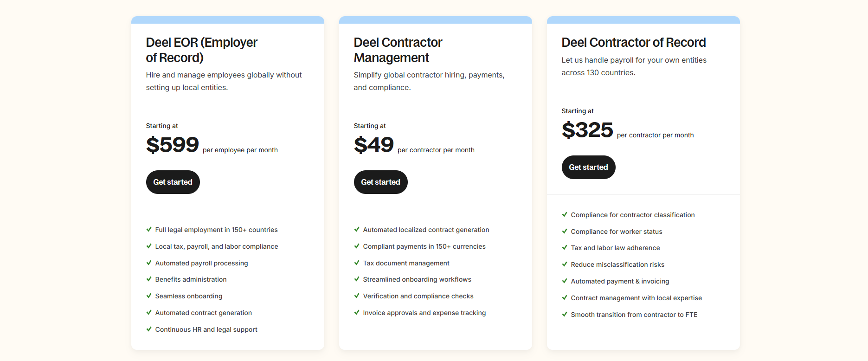Select the Deel EOR (Employer of Record) heading
The width and height of the screenshot is (868, 361).
tap(201, 50)
